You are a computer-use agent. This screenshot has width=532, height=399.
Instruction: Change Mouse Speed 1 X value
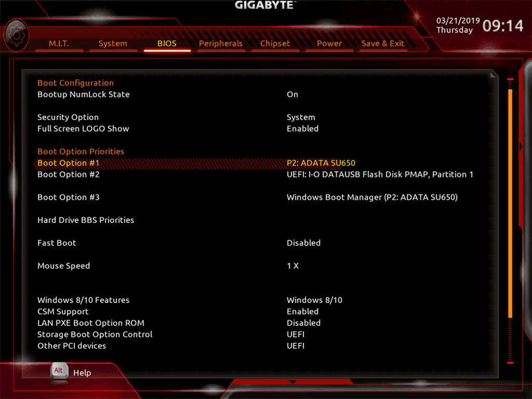pos(293,266)
